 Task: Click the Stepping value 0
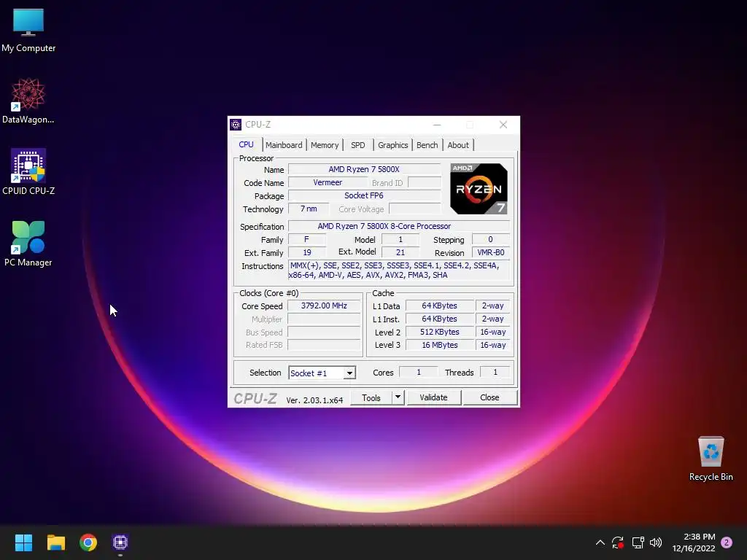(491, 239)
